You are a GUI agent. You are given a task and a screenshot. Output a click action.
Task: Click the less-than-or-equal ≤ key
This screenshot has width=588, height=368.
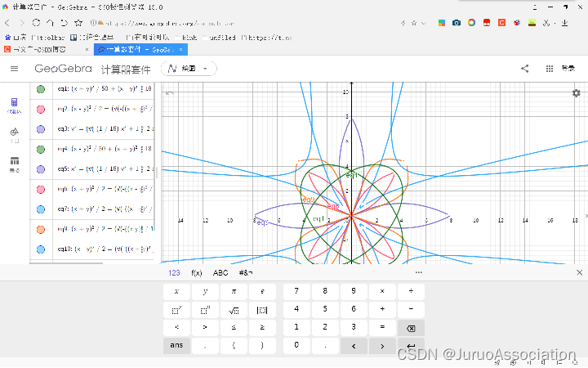(234, 328)
